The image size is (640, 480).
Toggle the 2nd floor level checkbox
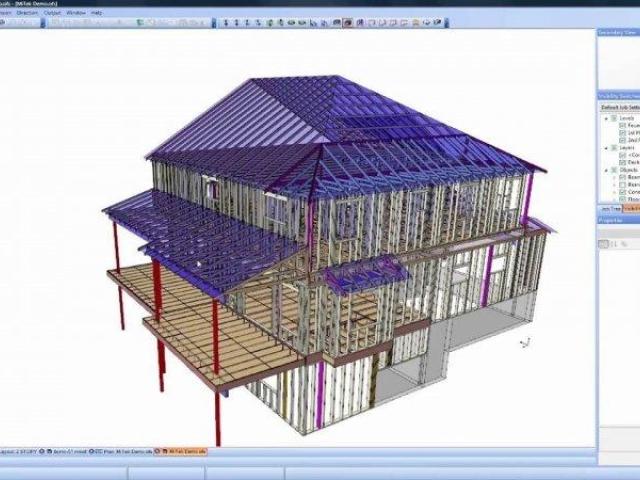(622, 140)
